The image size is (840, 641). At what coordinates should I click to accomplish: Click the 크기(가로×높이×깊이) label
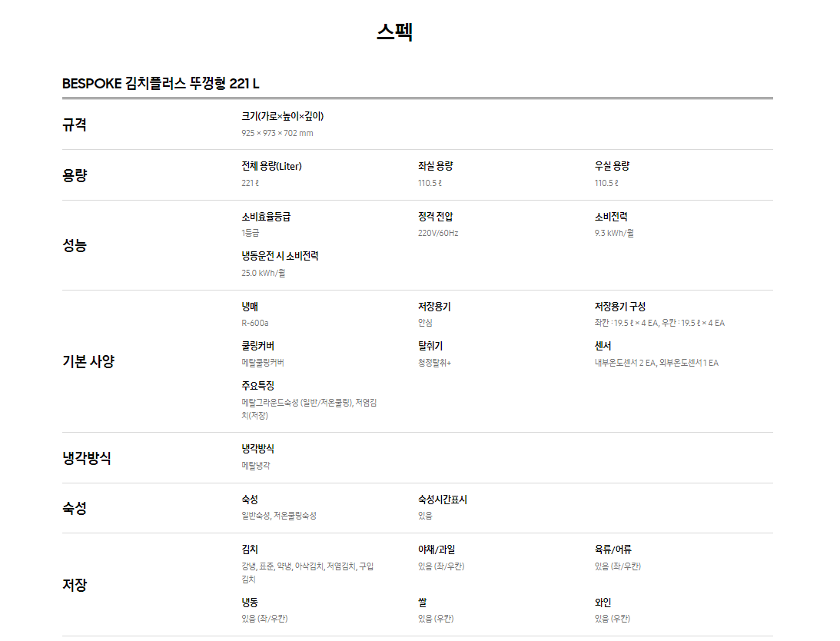pyautogui.click(x=282, y=116)
